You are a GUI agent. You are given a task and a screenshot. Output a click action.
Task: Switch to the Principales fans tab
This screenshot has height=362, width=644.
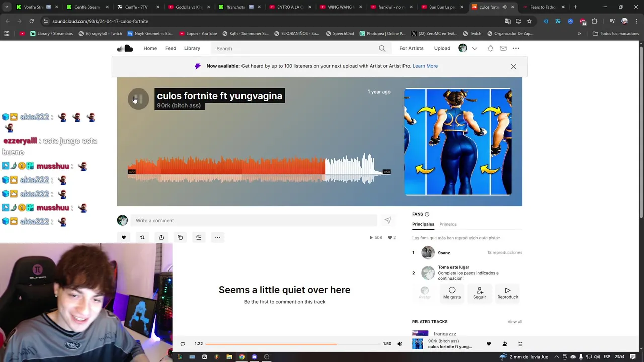pos(423,224)
